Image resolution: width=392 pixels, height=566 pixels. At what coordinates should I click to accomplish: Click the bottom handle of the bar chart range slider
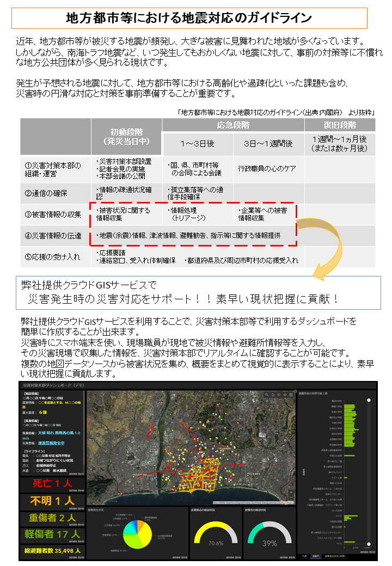369,544
